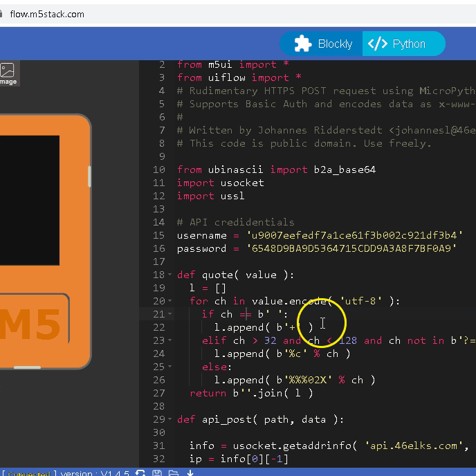Image resolution: width=476 pixels, height=476 pixels.
Task: Collapse the def api_post function at line 29
Action: tap(170, 419)
